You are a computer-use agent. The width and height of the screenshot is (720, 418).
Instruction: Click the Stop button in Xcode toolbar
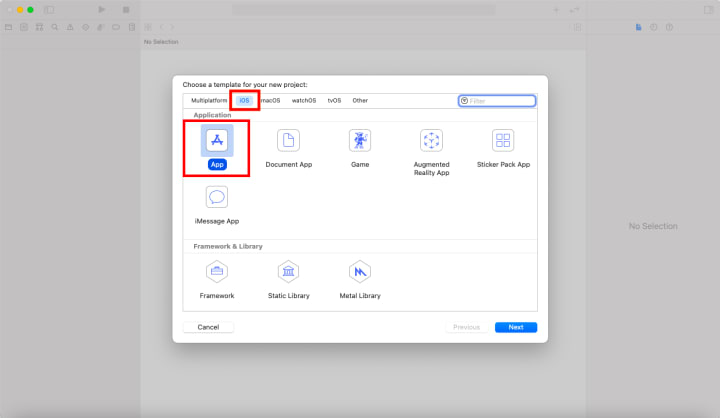[126, 10]
